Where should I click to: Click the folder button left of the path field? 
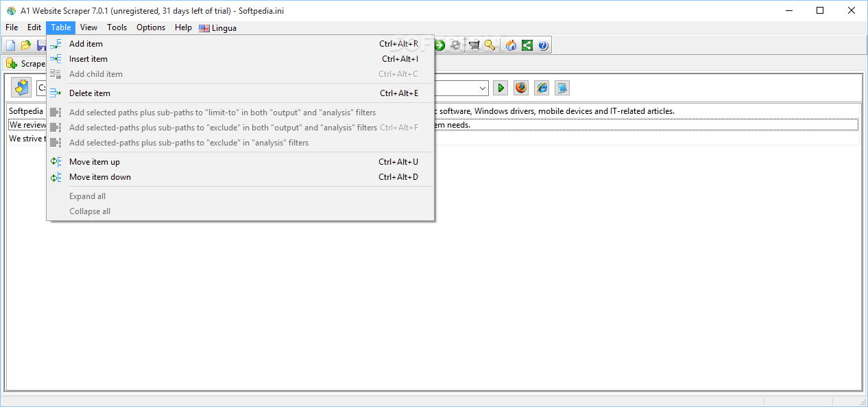21,88
